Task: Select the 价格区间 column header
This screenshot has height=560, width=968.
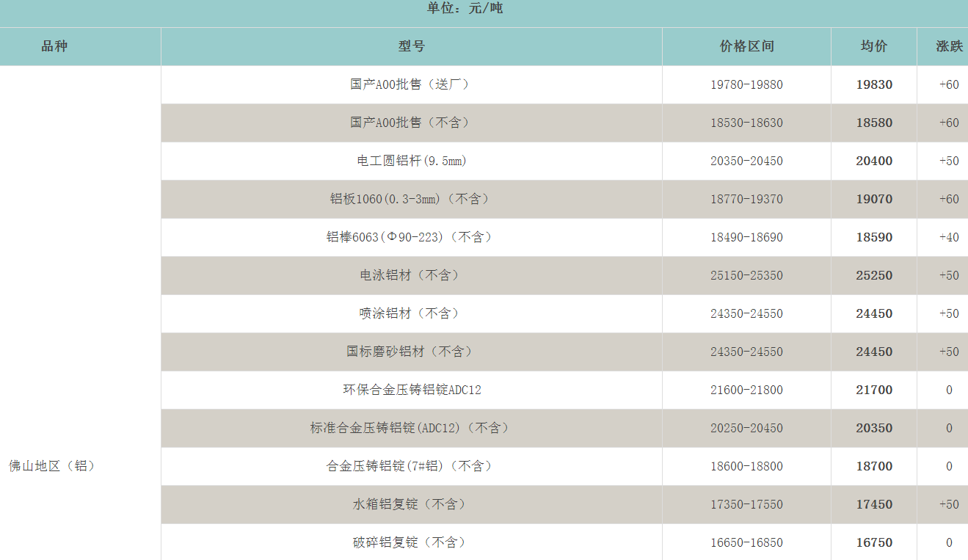Action: coord(746,46)
